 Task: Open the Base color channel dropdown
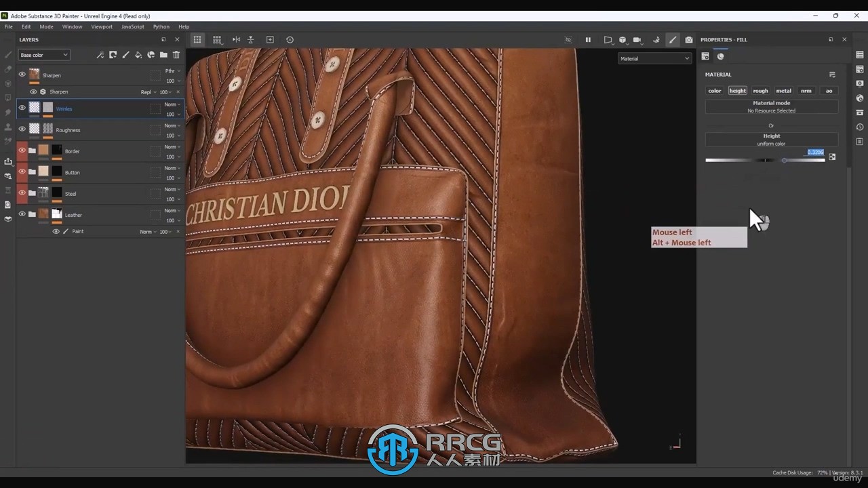coord(44,55)
